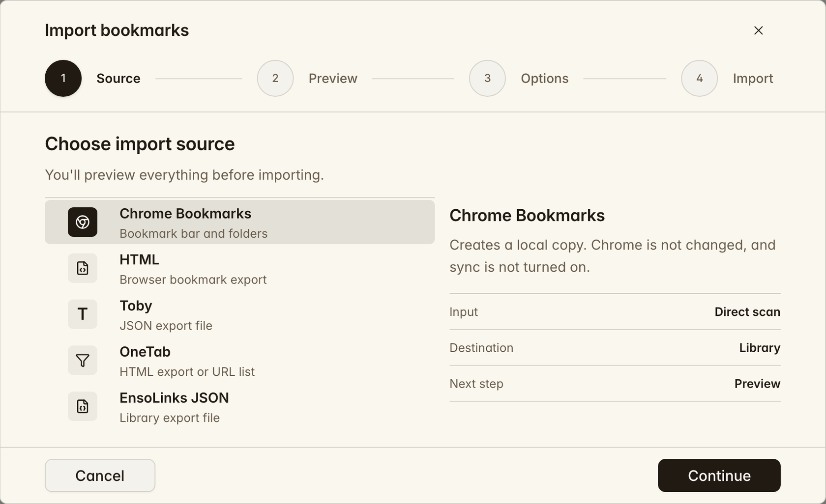Select the Preview step label
The height and width of the screenshot is (504, 826).
[x=333, y=79]
